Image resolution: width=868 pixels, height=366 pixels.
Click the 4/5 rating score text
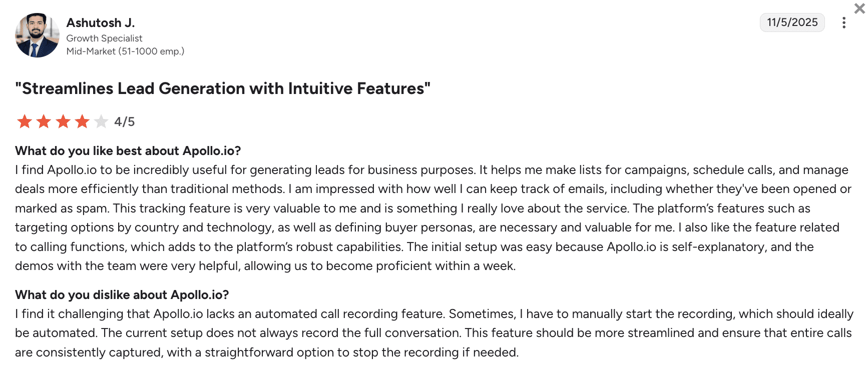coord(125,122)
